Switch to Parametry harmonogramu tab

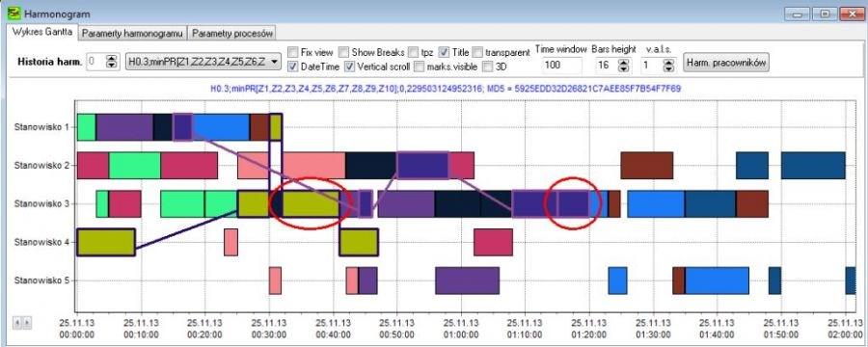(x=132, y=34)
